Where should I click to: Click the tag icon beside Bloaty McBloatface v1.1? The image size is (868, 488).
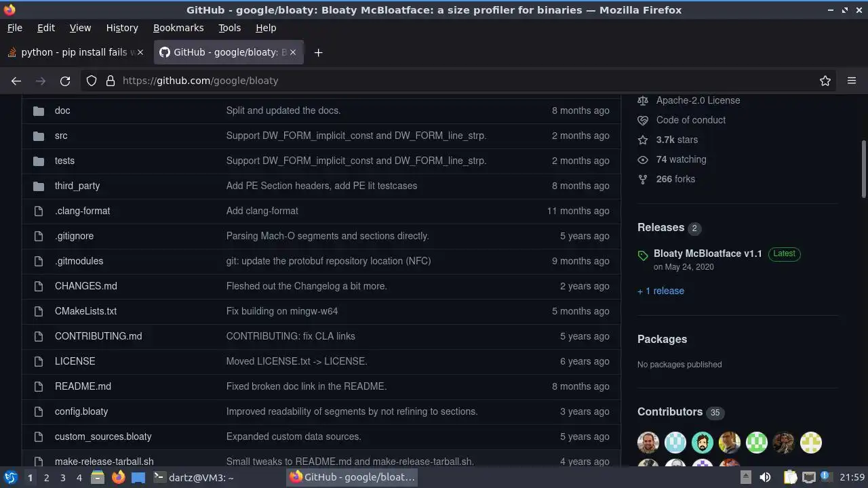pyautogui.click(x=643, y=256)
